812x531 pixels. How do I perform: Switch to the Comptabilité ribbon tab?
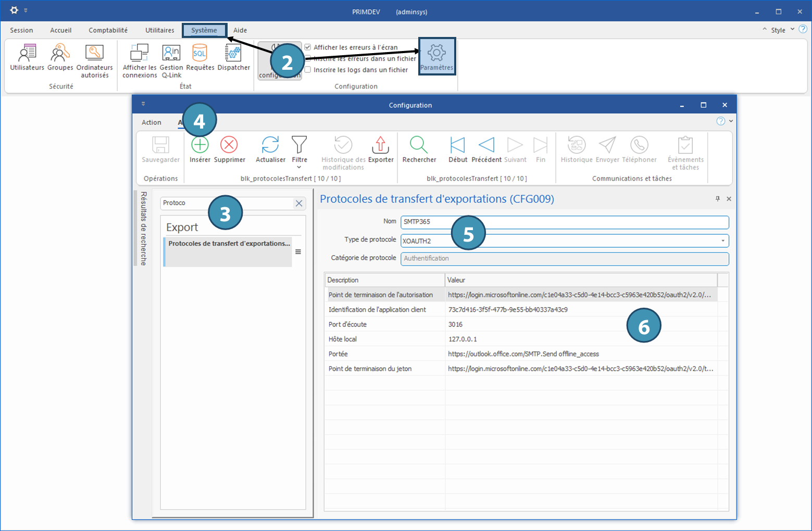108,30
